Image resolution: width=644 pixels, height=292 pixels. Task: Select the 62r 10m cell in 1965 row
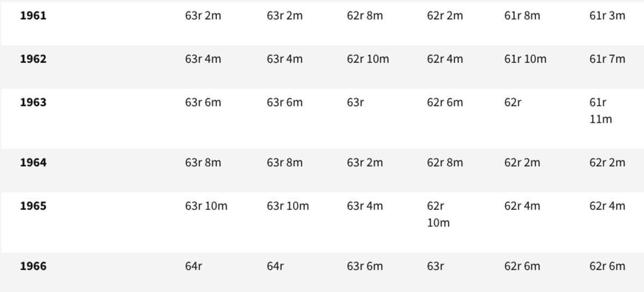point(438,214)
